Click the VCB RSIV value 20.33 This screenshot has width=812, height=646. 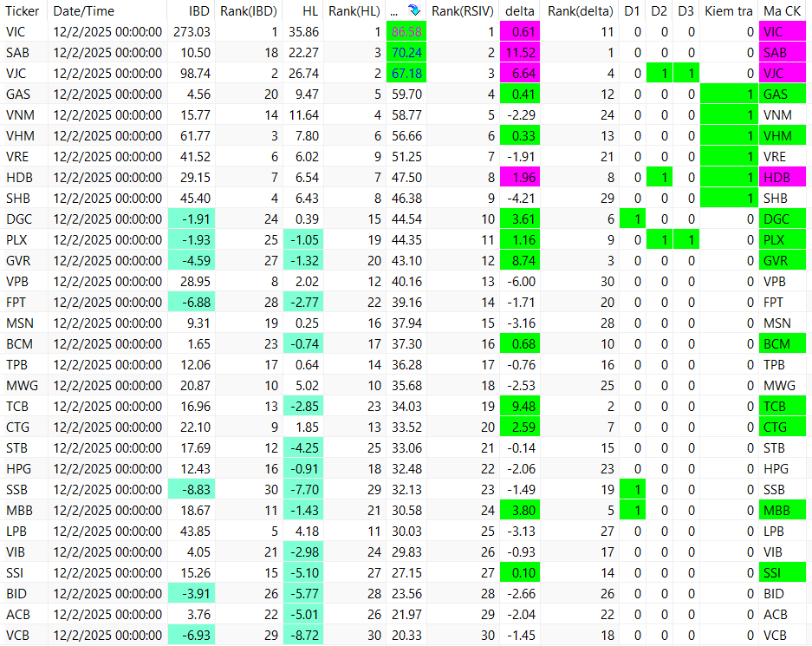coord(406,635)
